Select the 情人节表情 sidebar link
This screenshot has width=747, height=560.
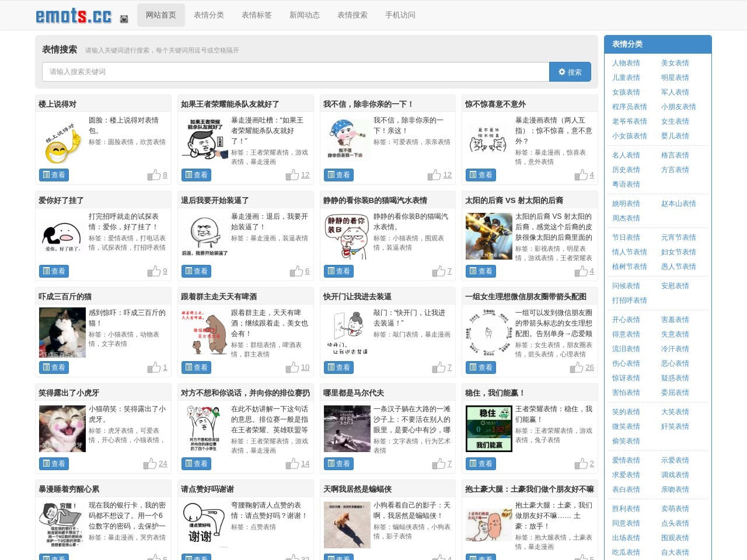(629, 252)
